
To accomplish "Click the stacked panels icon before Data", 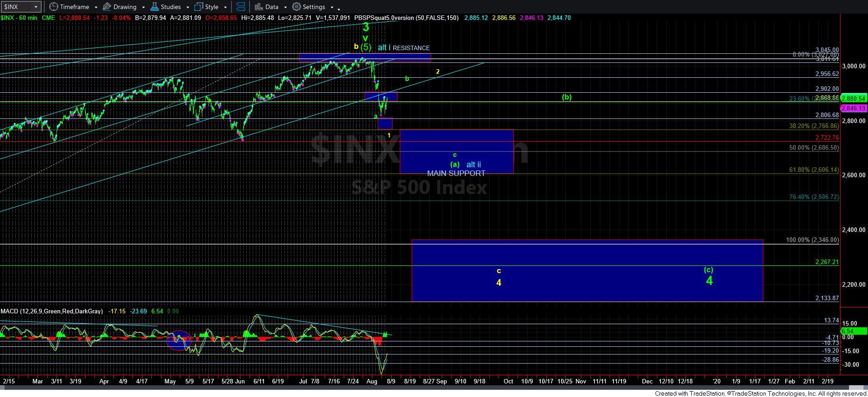I will click(x=241, y=7).
